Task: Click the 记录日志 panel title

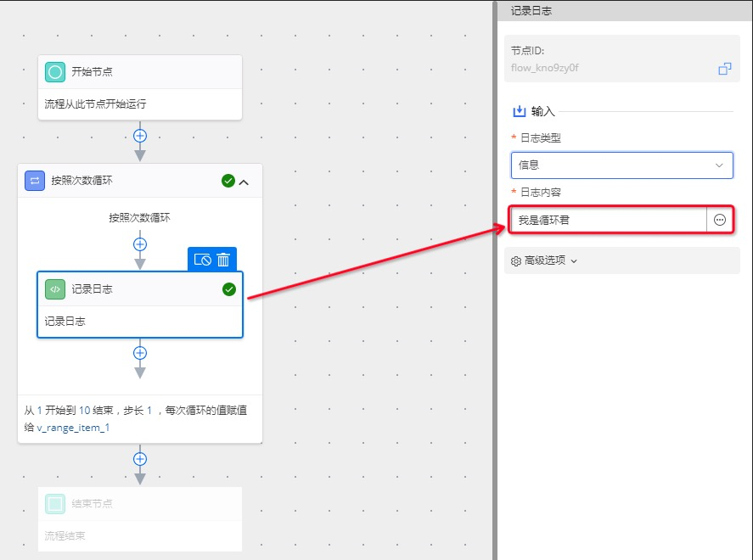Action: pos(531,10)
